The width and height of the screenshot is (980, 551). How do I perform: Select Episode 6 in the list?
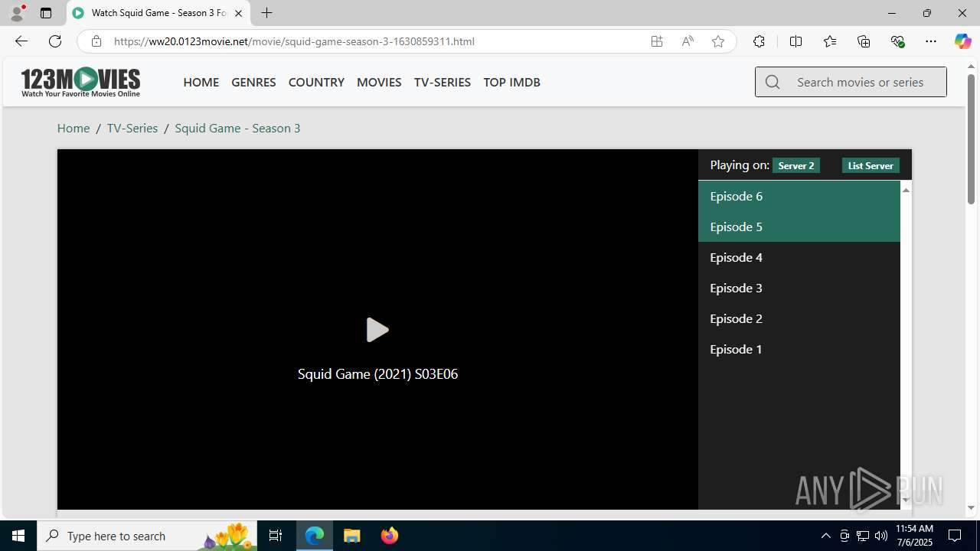[x=799, y=196]
